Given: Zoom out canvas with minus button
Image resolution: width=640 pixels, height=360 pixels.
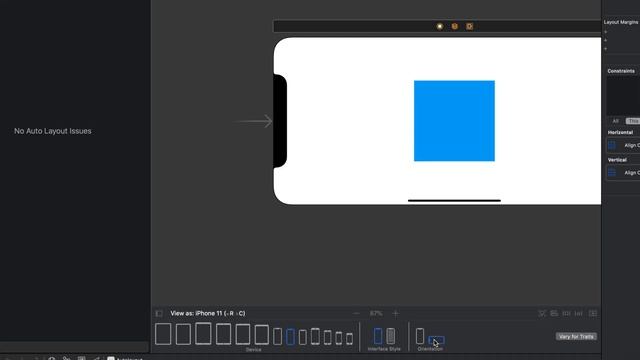Looking at the screenshot, I should 356,313.
